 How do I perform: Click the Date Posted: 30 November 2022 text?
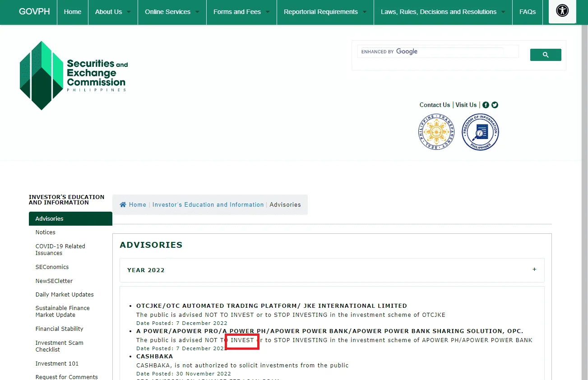(184, 374)
